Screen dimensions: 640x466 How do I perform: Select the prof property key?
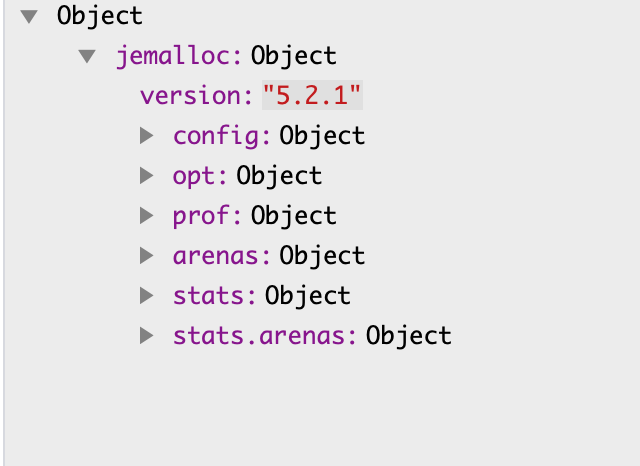[x=206, y=216]
